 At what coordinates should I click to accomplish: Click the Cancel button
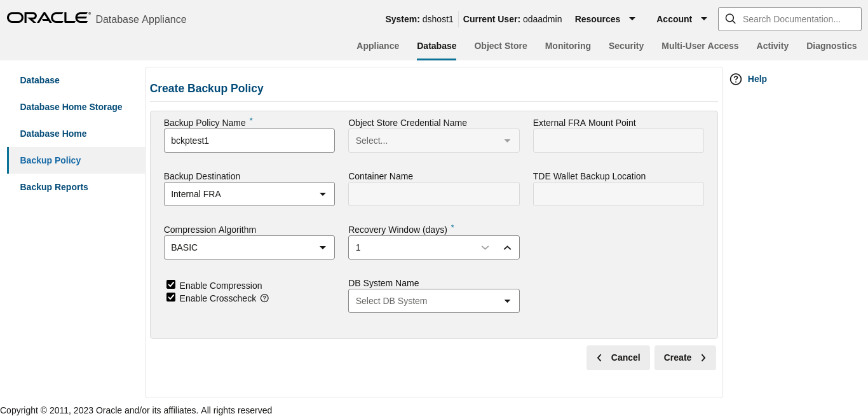[618, 357]
